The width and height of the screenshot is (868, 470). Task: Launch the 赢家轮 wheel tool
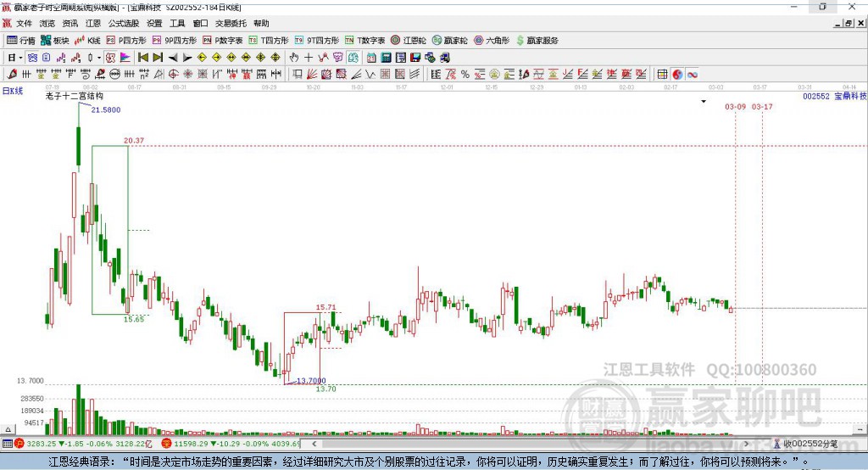pos(449,41)
